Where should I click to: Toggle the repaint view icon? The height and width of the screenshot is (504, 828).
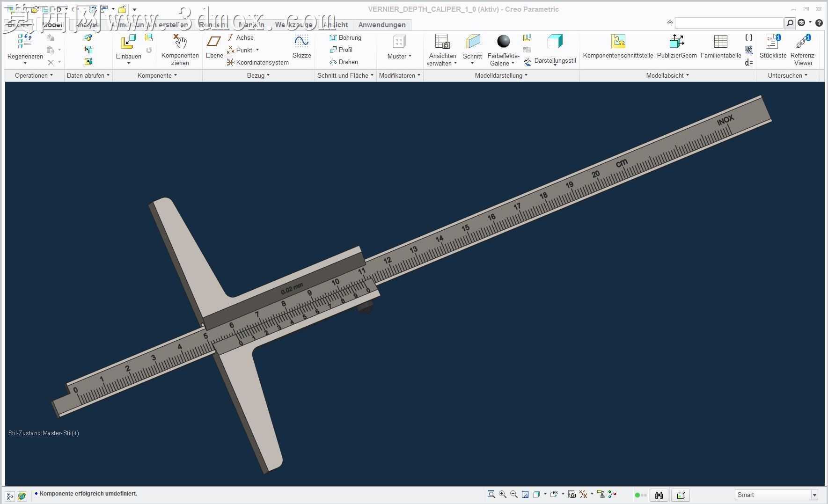tap(525, 494)
